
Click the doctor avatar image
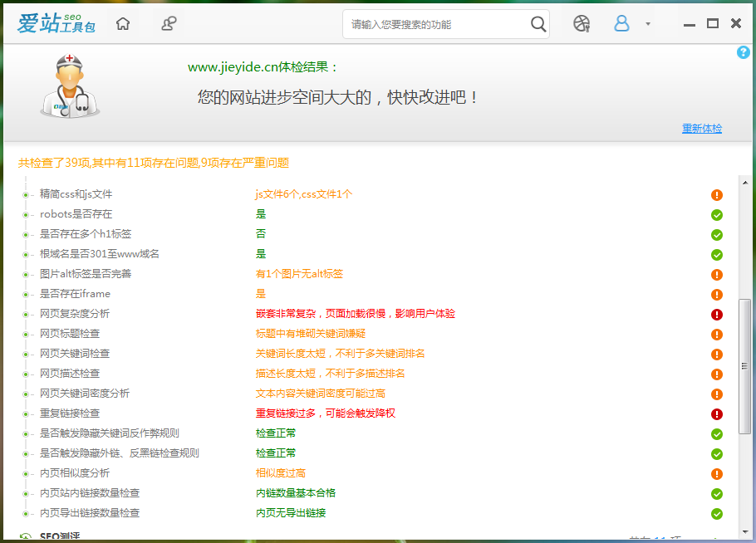click(x=70, y=86)
